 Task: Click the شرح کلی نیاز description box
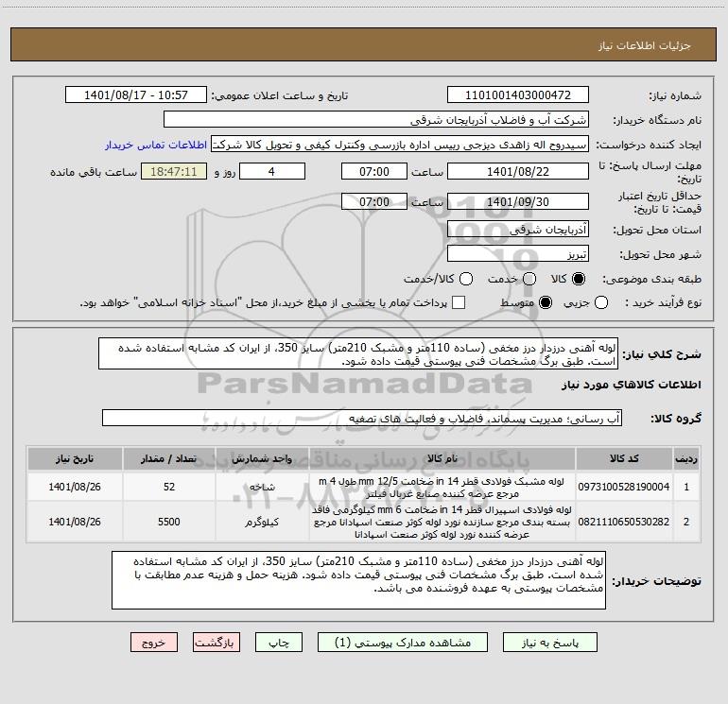(x=358, y=354)
